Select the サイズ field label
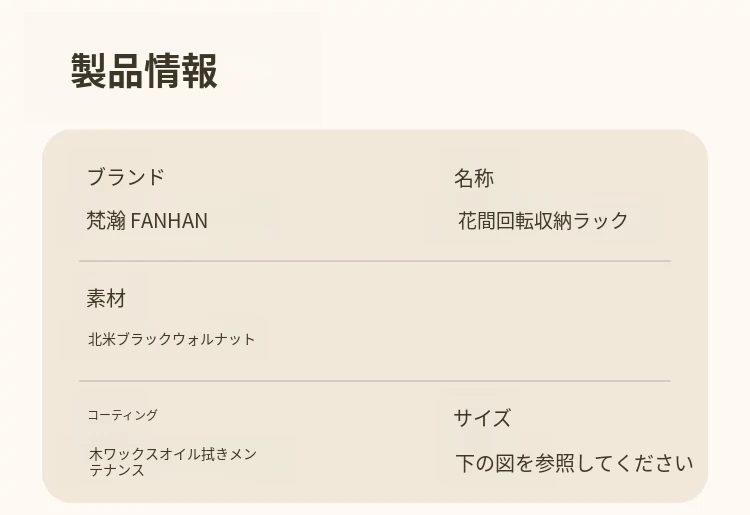Screen dimensions: 750x515 (x=482, y=418)
